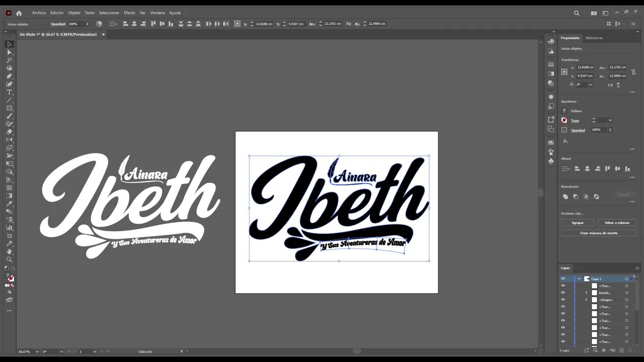Toggle visibility of Capa 1 layer

coord(563,279)
